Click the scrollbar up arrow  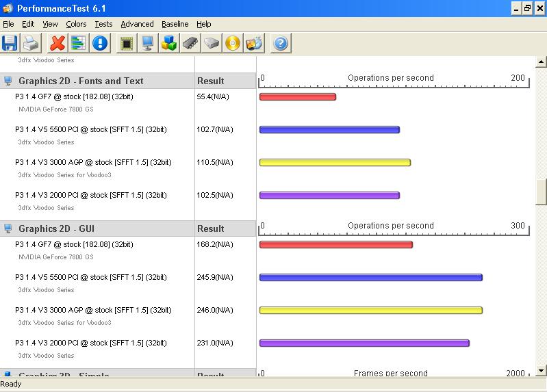point(541,62)
